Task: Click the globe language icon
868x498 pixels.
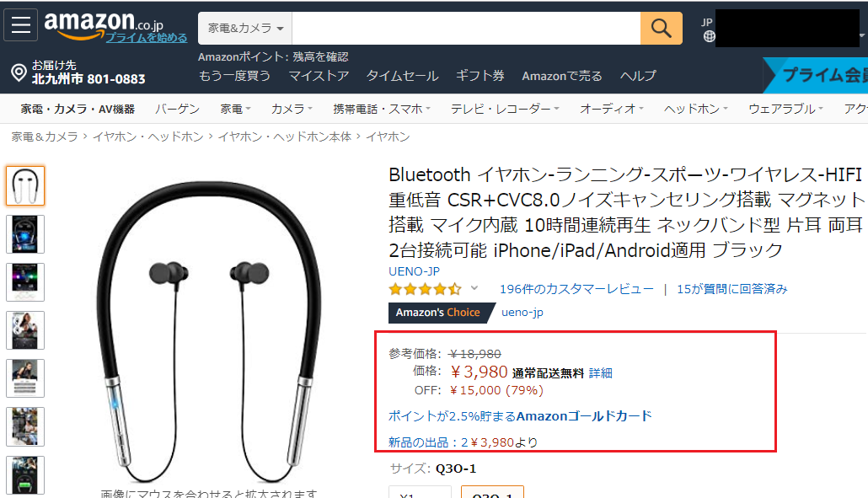Action: pyautogui.click(x=709, y=36)
